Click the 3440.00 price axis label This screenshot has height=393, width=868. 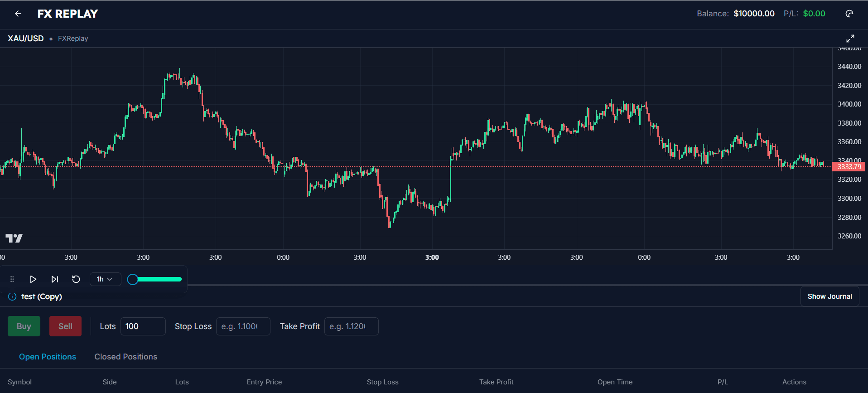(849, 67)
